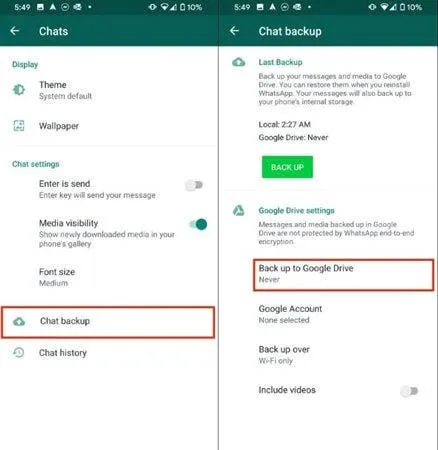Click the Wallpaper picture icon
This screenshot has width=438, height=450.
[19, 126]
